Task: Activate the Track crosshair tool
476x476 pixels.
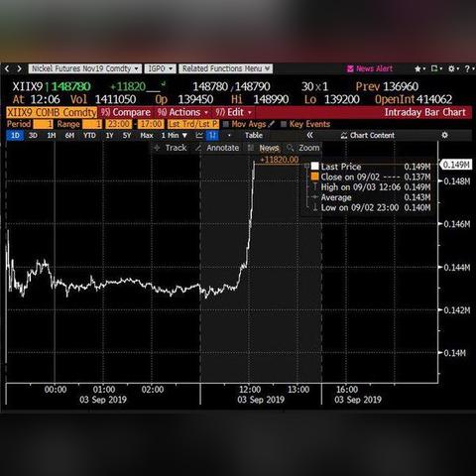Action: [x=171, y=148]
